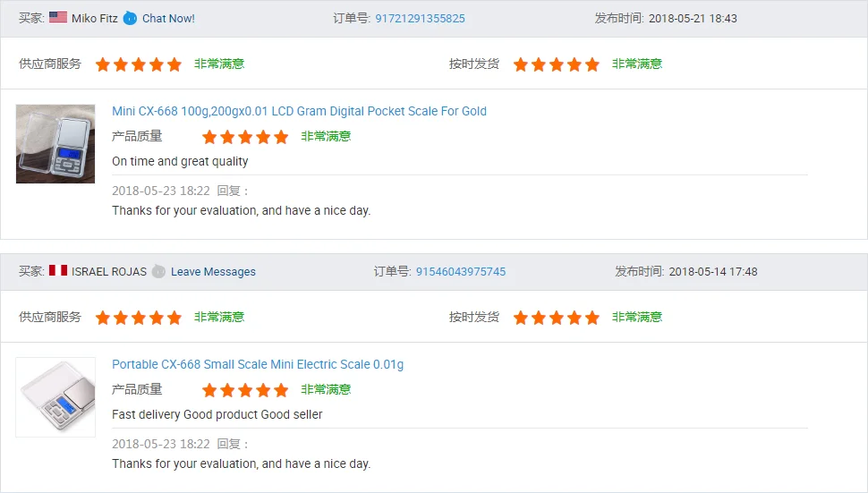Click on-time delivery stars in ISRAEL ROJAS review
Image resolution: width=868 pixels, height=493 pixels.
(557, 318)
